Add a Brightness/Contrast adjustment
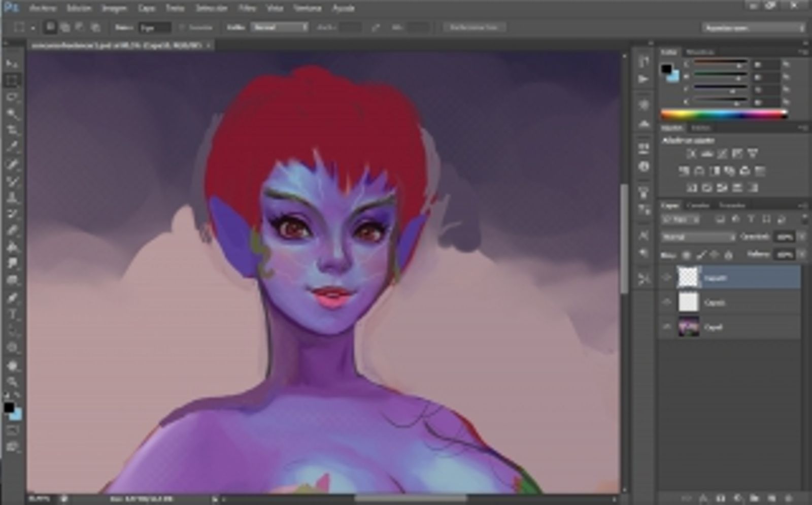Screen dimensions: 812x505 pyautogui.click(x=691, y=153)
